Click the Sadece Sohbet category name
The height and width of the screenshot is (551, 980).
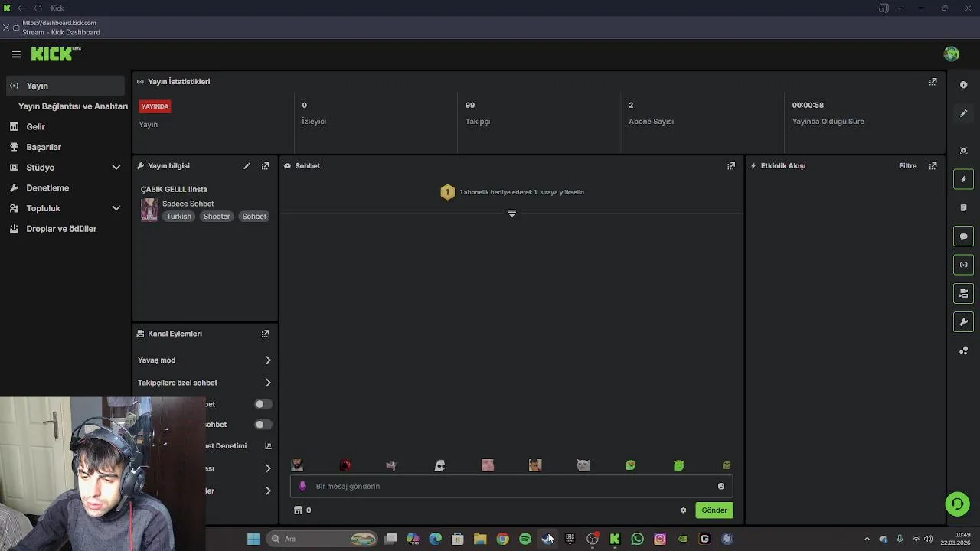pos(188,204)
